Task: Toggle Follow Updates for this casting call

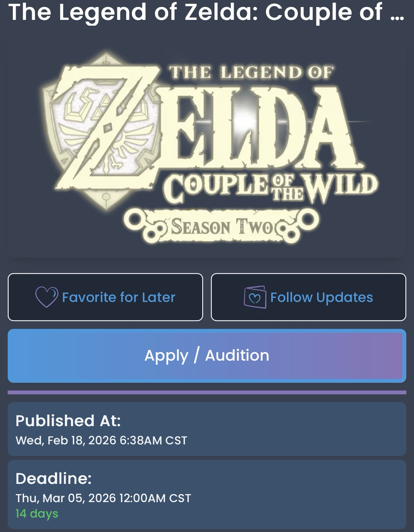Action: [x=308, y=297]
